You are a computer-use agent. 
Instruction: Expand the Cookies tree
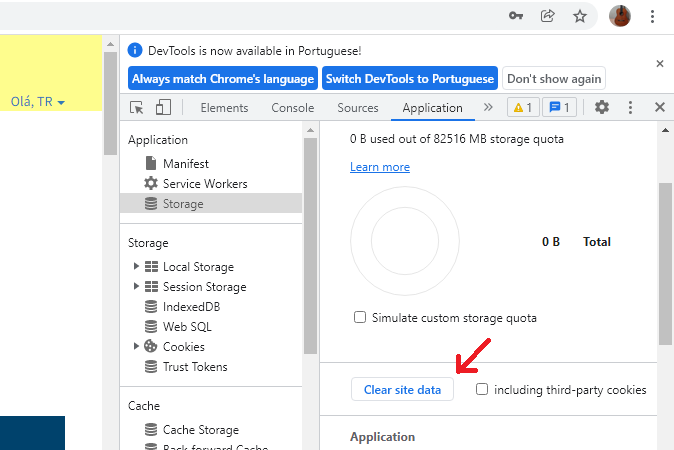(x=136, y=346)
